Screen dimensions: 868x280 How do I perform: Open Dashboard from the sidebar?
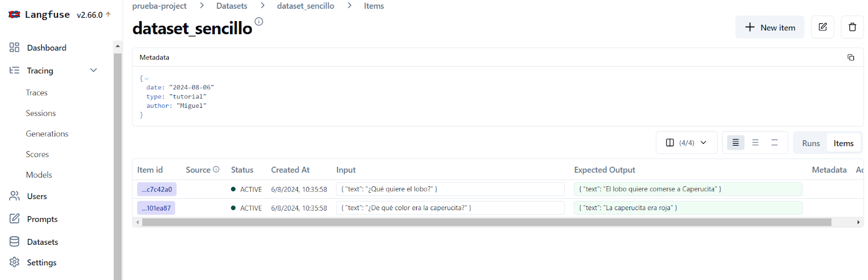tap(47, 48)
